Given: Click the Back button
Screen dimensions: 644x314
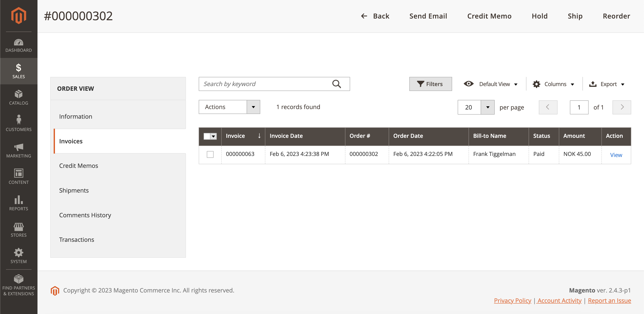Looking at the screenshot, I should [x=375, y=16].
